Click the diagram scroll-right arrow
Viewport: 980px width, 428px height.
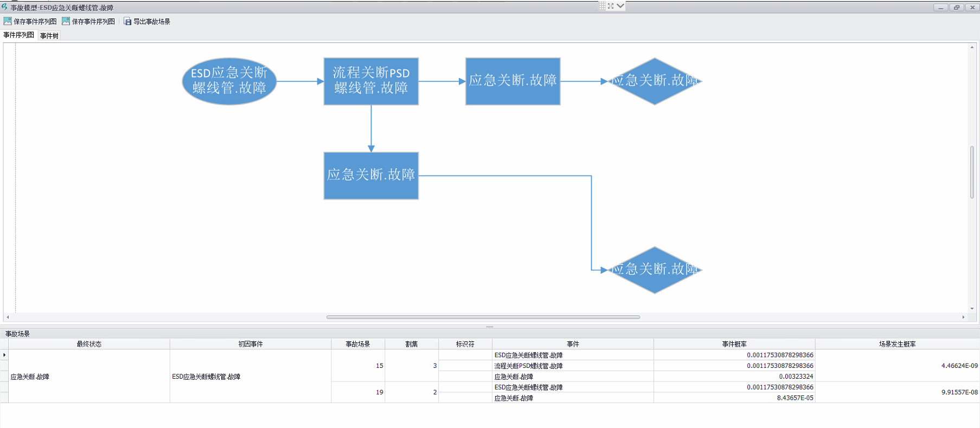[963, 317]
